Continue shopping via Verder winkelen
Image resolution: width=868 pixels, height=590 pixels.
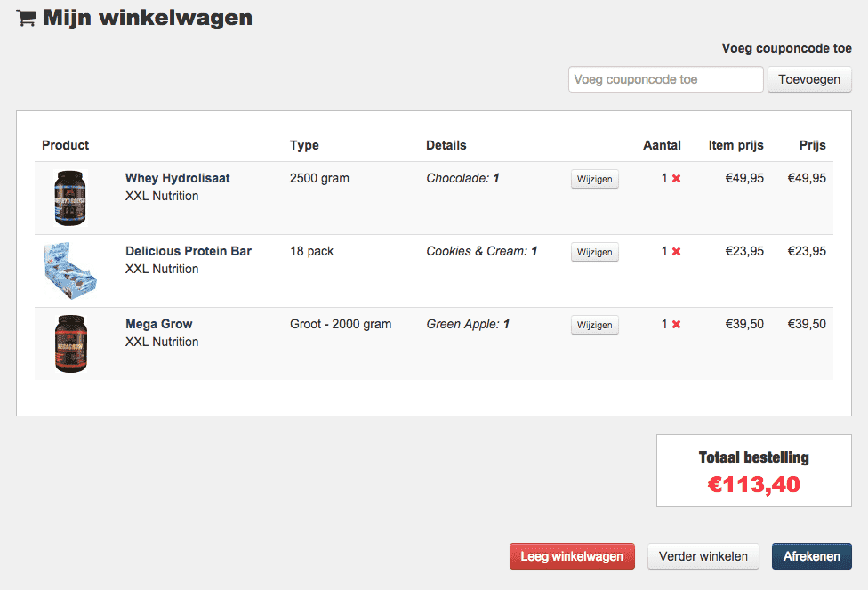(703, 556)
